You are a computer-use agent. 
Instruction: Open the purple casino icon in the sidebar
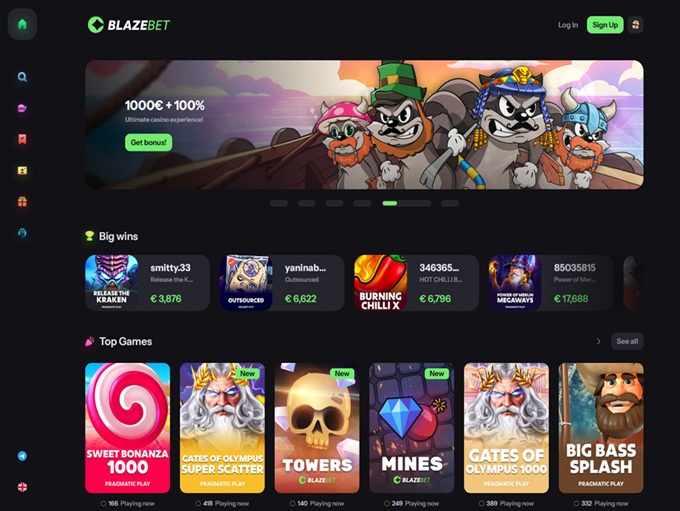(22, 108)
